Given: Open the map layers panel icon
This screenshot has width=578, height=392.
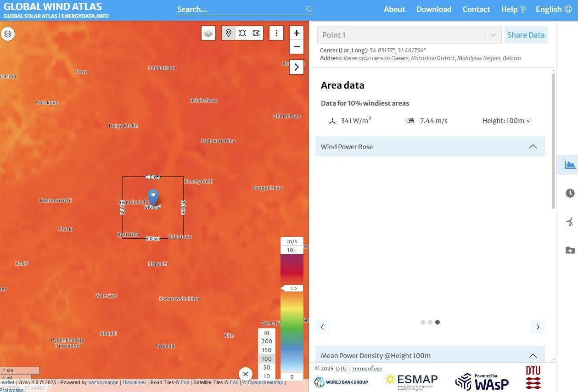Looking at the screenshot, I should [x=8, y=34].
